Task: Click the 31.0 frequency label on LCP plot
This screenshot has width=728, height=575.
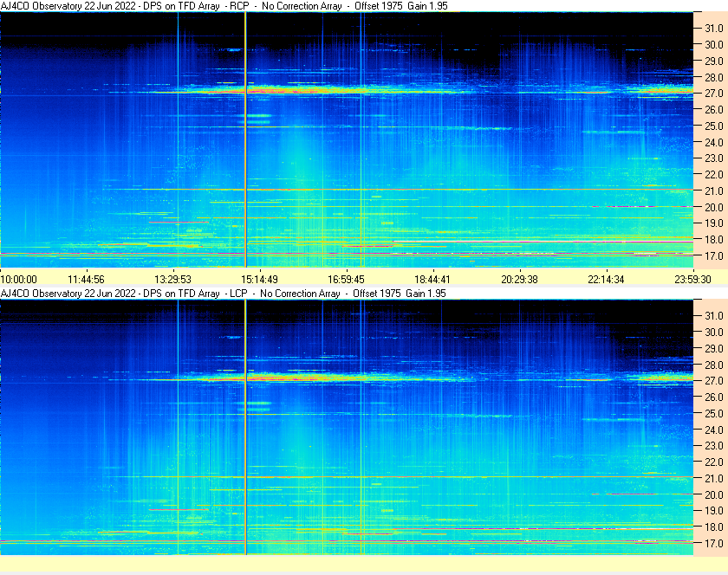Action: 714,315
